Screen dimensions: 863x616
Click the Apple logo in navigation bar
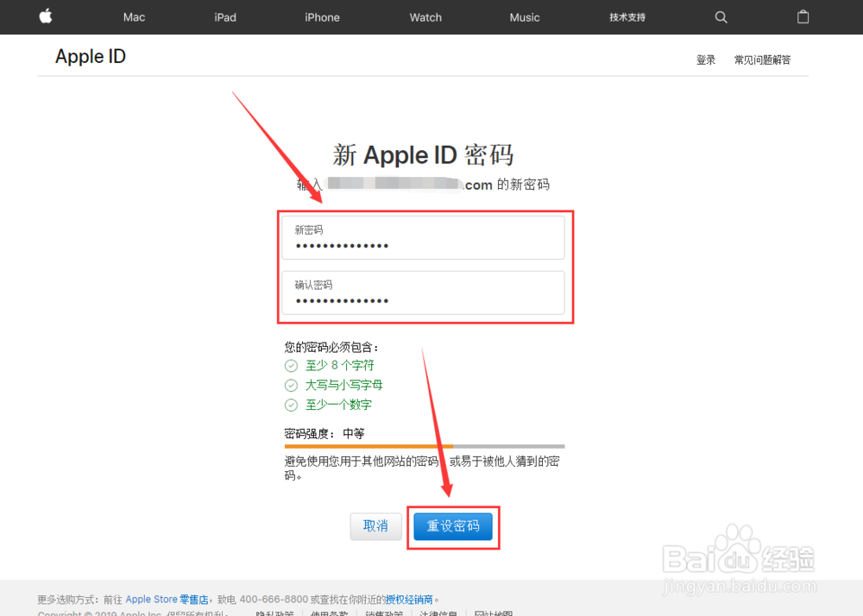(x=45, y=17)
